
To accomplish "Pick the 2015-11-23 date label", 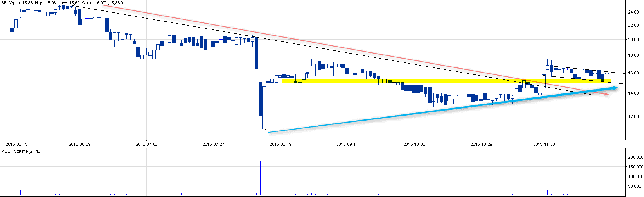I will pyautogui.click(x=544, y=144).
